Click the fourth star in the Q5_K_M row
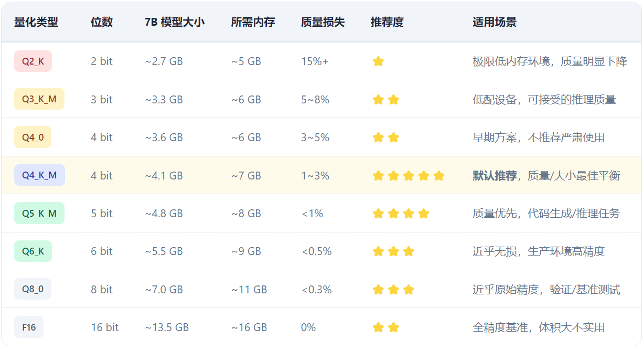 pos(424,214)
